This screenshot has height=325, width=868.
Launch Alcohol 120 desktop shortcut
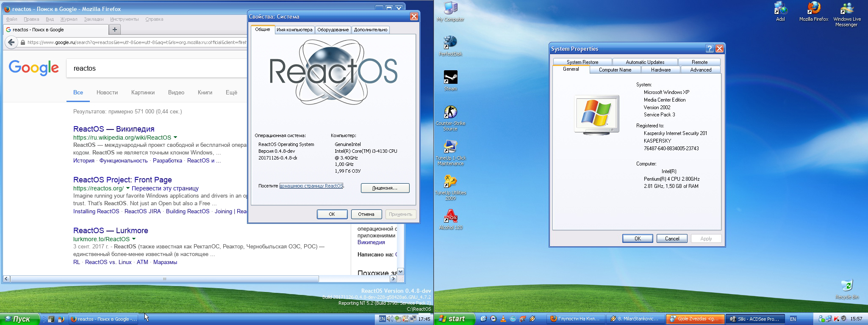[450, 219]
